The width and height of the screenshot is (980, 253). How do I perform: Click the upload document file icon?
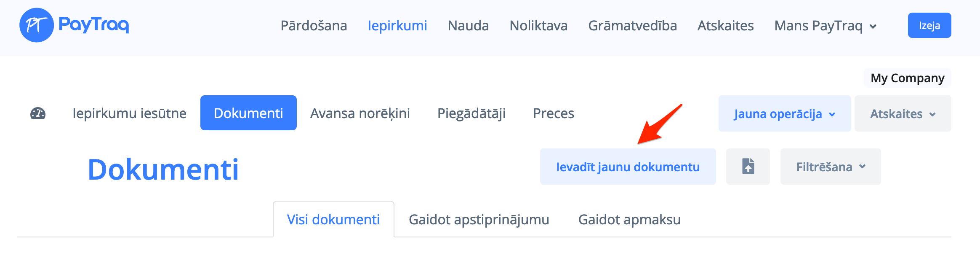pyautogui.click(x=748, y=167)
